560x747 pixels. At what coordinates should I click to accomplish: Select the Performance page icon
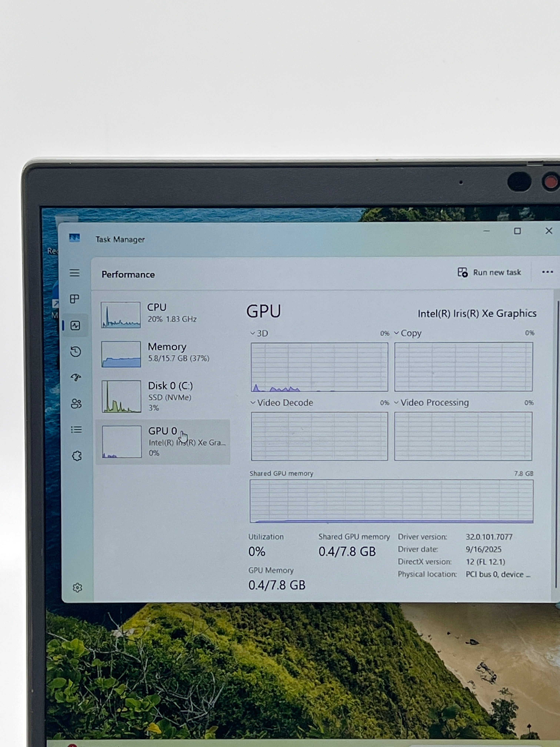coord(75,326)
